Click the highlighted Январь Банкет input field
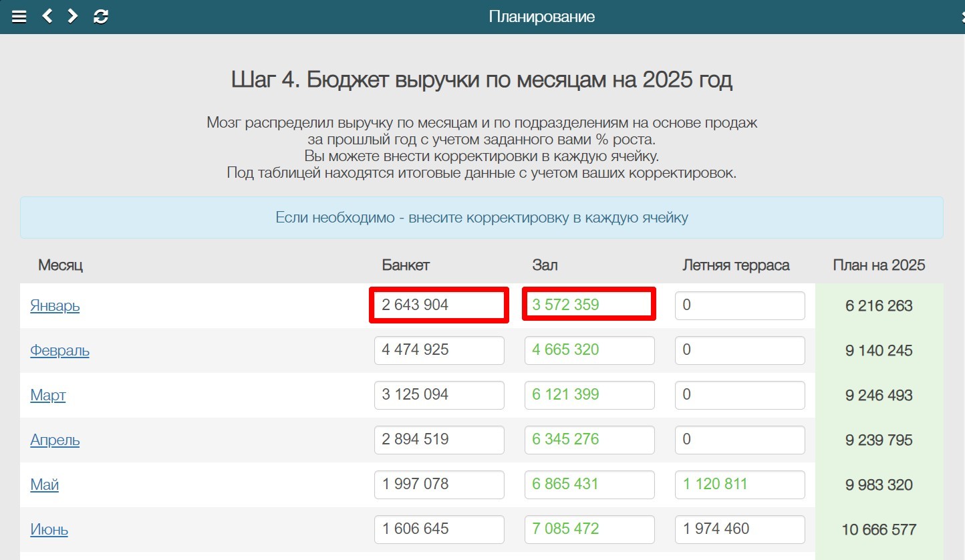The height and width of the screenshot is (560, 965). point(438,305)
